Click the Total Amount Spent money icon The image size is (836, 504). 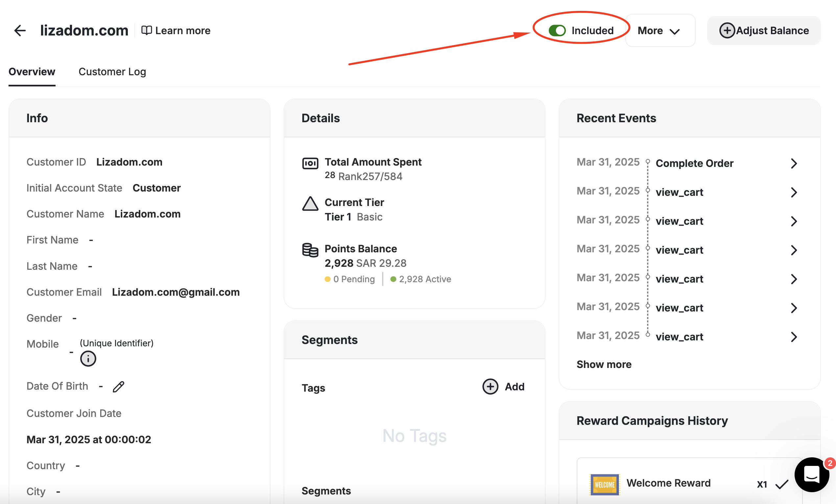pyautogui.click(x=310, y=163)
